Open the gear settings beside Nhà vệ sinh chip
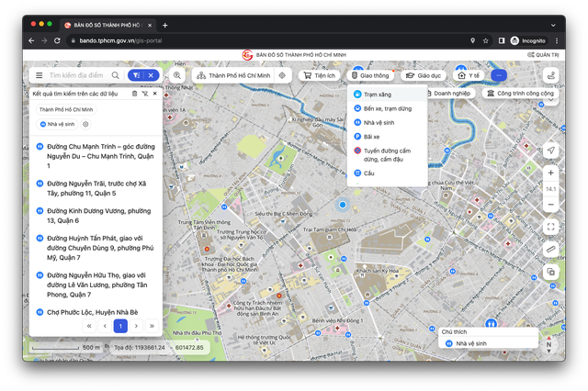 [85, 124]
